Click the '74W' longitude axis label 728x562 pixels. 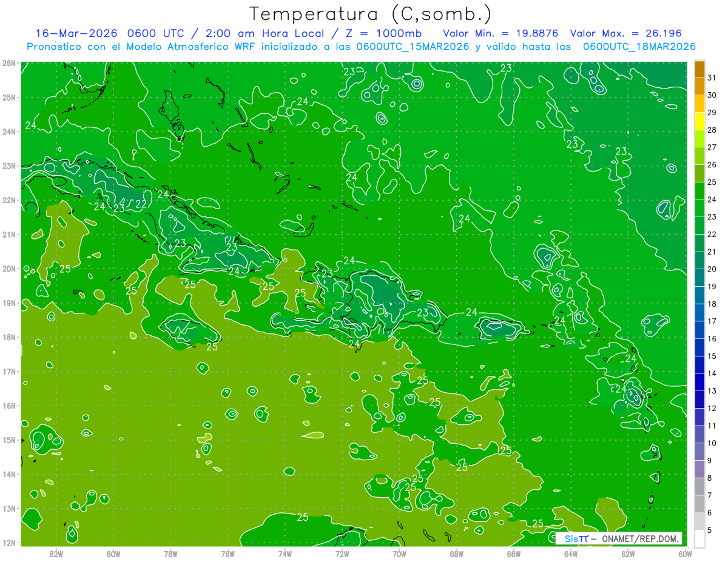pos(285,554)
